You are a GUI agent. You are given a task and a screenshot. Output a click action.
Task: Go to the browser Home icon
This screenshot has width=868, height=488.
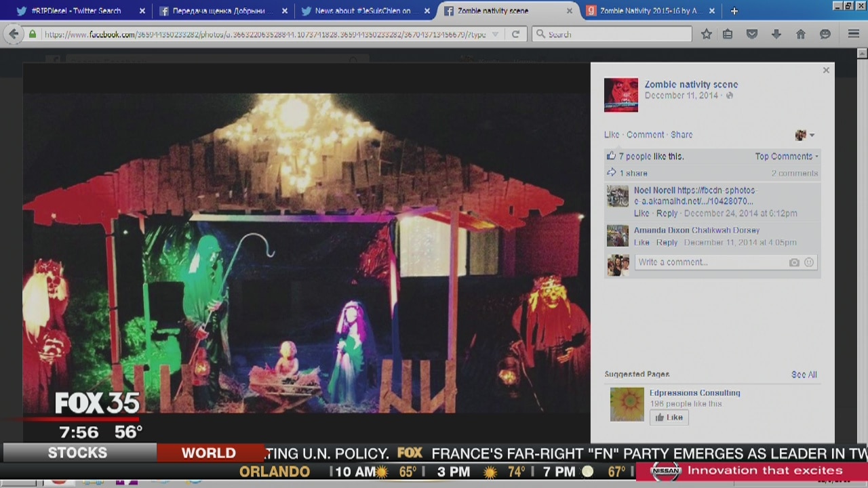[x=801, y=34]
